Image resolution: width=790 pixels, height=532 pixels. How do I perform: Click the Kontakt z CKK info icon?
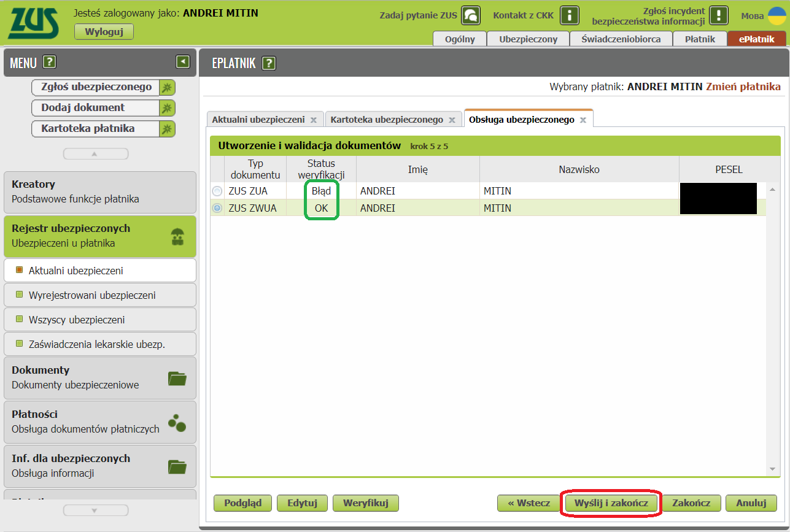pos(570,15)
